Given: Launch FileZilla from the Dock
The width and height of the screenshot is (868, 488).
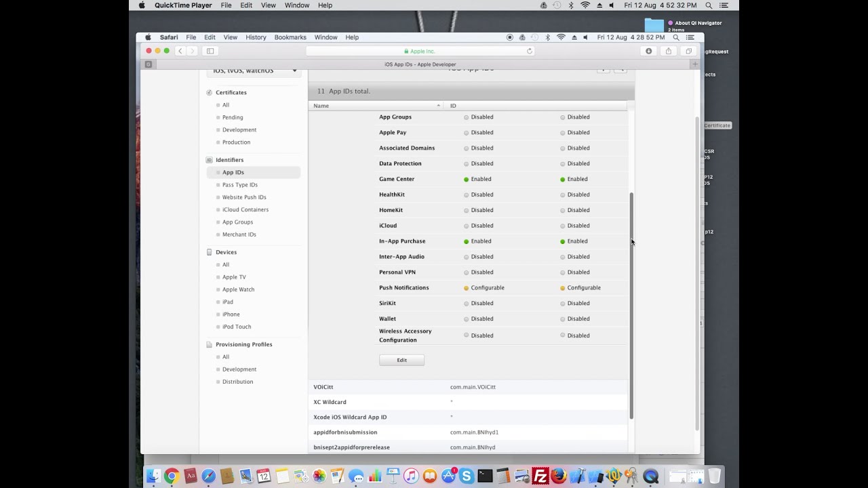Looking at the screenshot, I should (x=540, y=476).
